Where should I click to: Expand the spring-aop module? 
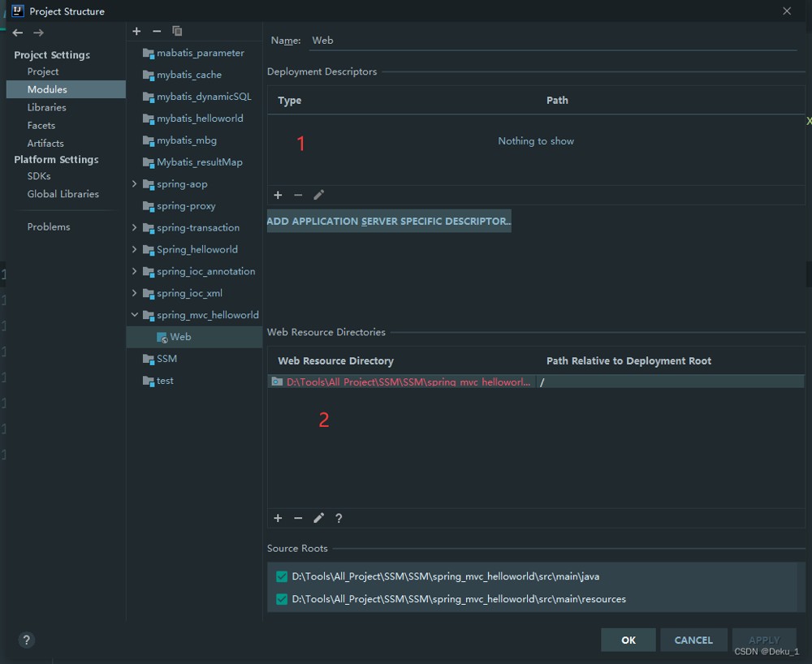pos(135,183)
